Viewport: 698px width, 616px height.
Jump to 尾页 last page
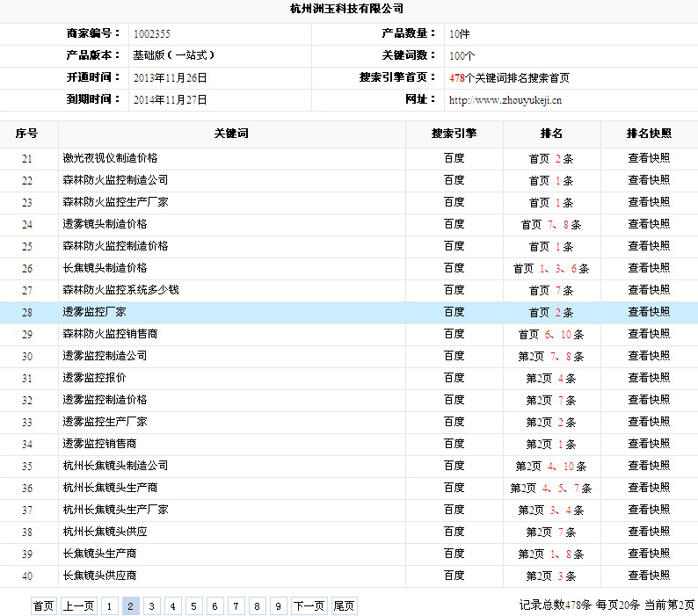click(344, 605)
